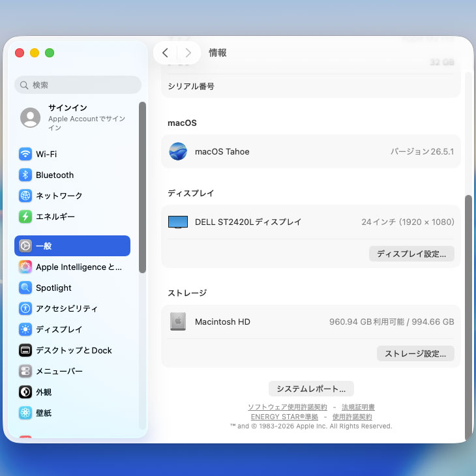Click the Bluetooth sidebar icon
This screenshot has width=476, height=476.
(x=25, y=175)
